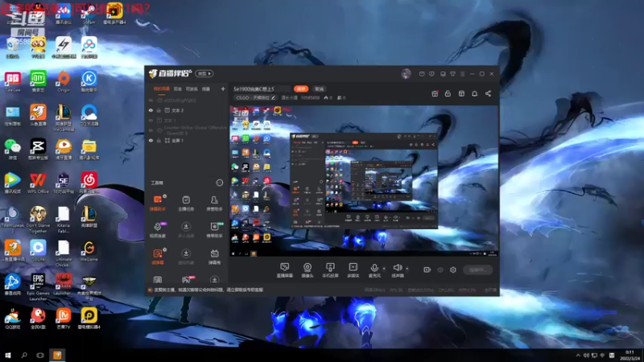Open the stream settings gear icon

(x=453, y=269)
